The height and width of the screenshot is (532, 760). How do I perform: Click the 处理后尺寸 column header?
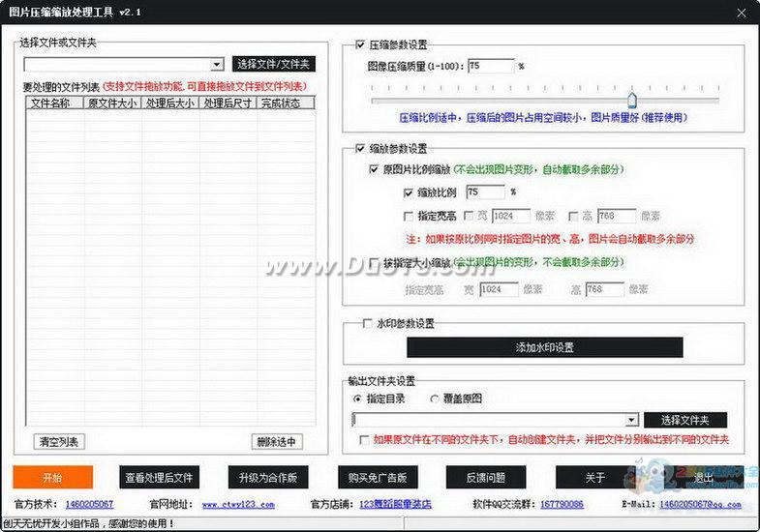228,103
